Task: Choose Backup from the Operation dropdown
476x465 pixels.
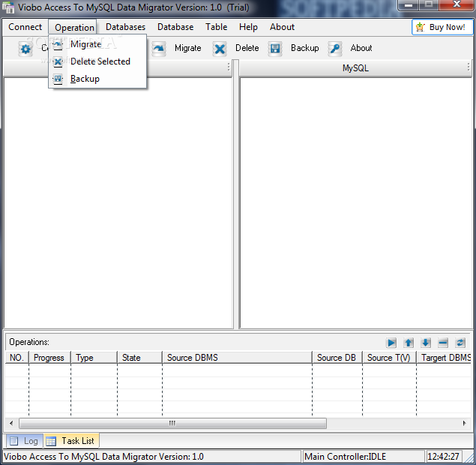Action: [97, 79]
